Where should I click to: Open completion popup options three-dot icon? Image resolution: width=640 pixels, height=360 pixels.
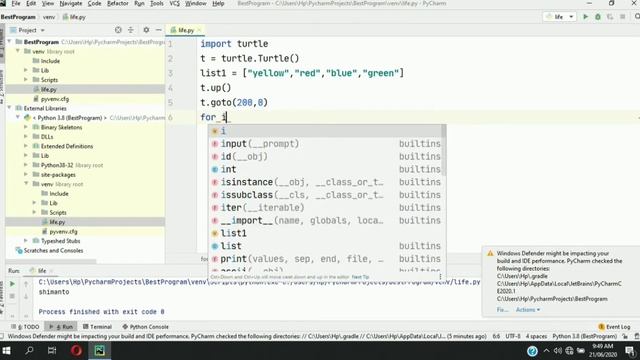[x=440, y=277]
